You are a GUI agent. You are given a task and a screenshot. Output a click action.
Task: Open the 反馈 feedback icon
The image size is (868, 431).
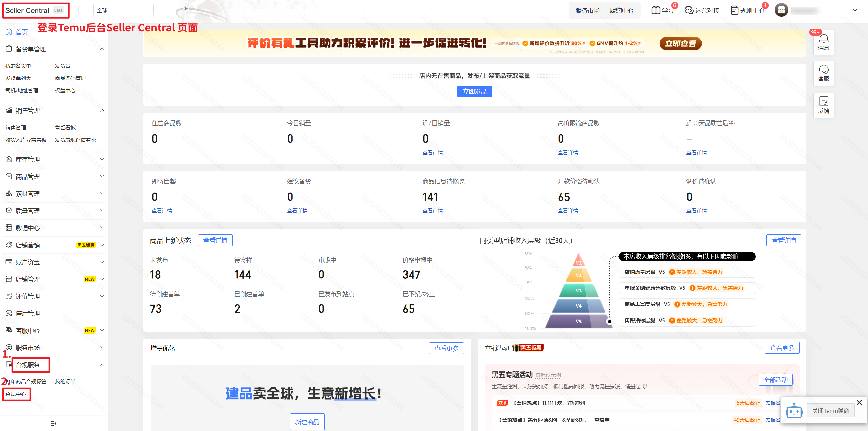pos(823,101)
